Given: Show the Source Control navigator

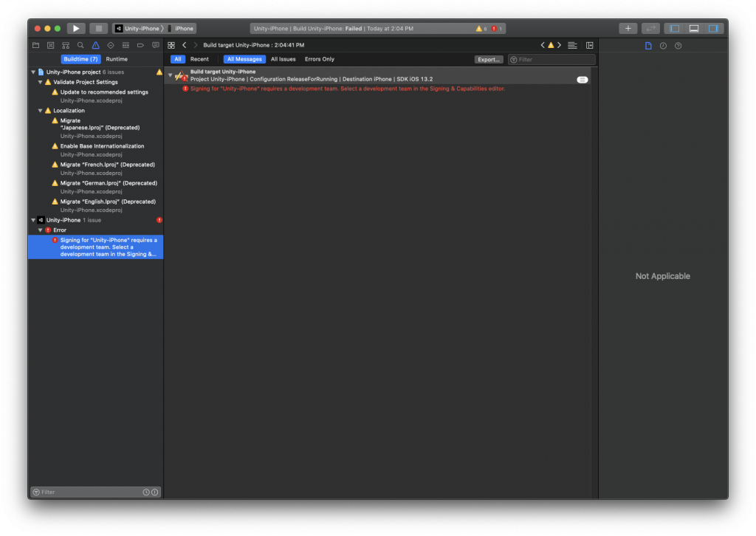Looking at the screenshot, I should pos(51,45).
